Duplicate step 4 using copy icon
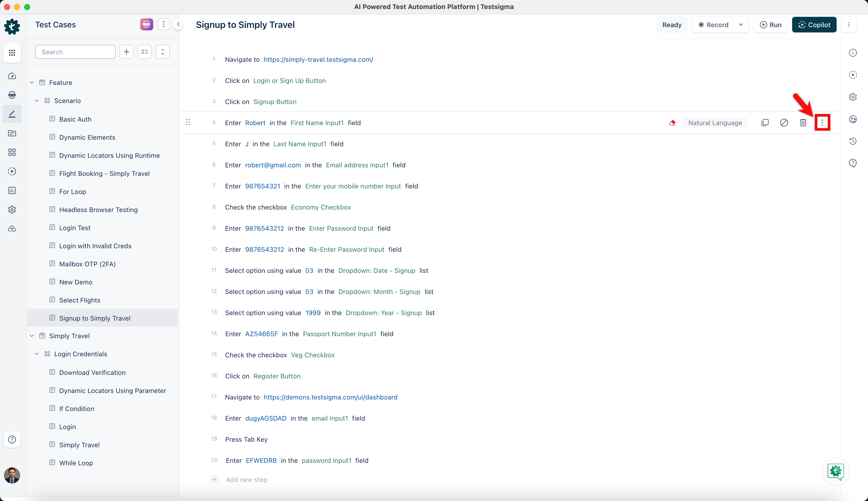The width and height of the screenshot is (868, 501). point(765,123)
